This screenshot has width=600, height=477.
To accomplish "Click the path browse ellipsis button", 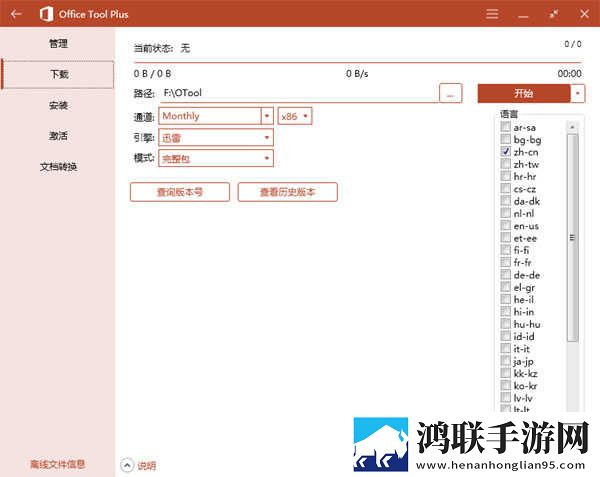I will point(450,93).
